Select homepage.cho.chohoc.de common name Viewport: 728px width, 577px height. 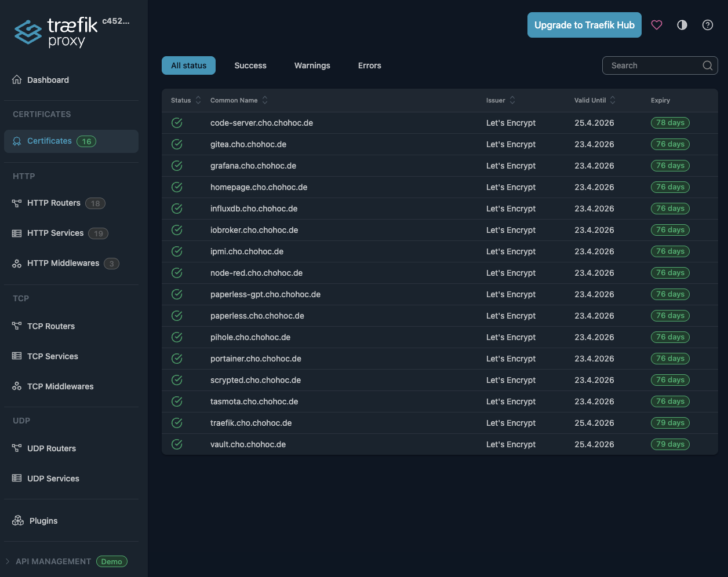259,187
